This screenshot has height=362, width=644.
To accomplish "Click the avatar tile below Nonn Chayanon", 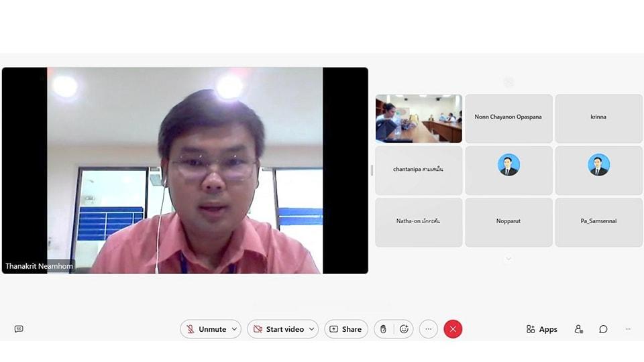I will pyautogui.click(x=508, y=170).
